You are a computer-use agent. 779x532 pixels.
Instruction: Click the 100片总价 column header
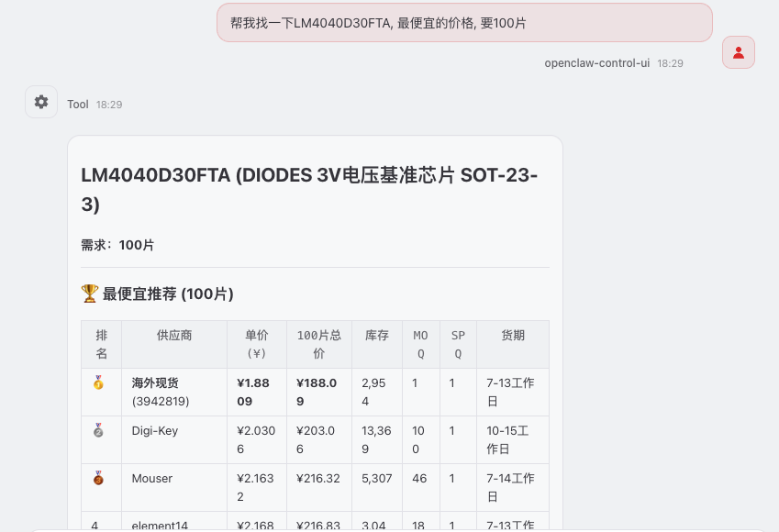pyautogui.click(x=318, y=344)
